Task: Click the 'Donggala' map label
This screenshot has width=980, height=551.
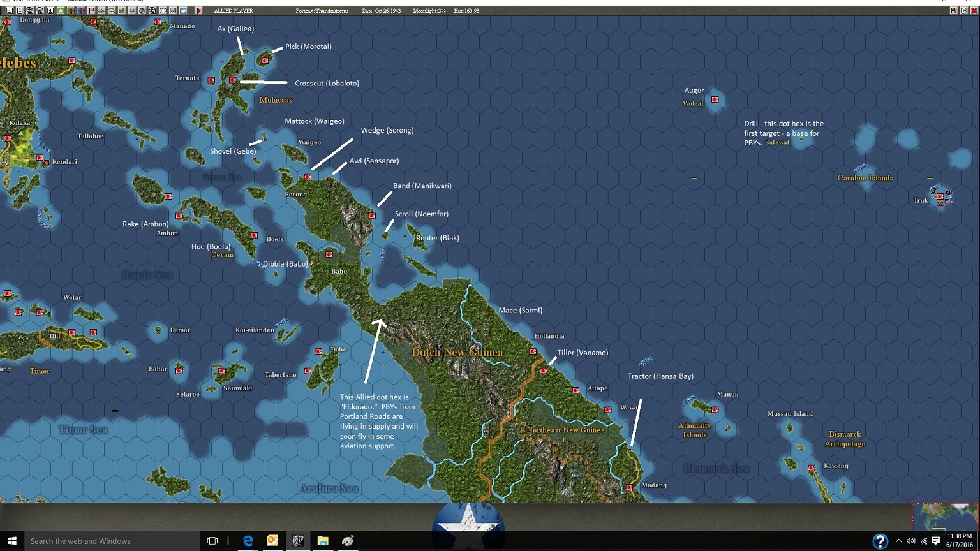Action: 34,20
